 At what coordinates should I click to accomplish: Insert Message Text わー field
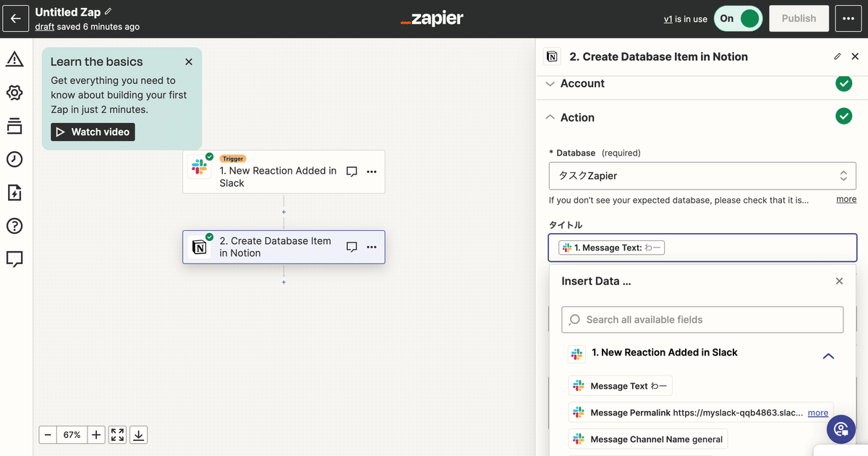[621, 386]
